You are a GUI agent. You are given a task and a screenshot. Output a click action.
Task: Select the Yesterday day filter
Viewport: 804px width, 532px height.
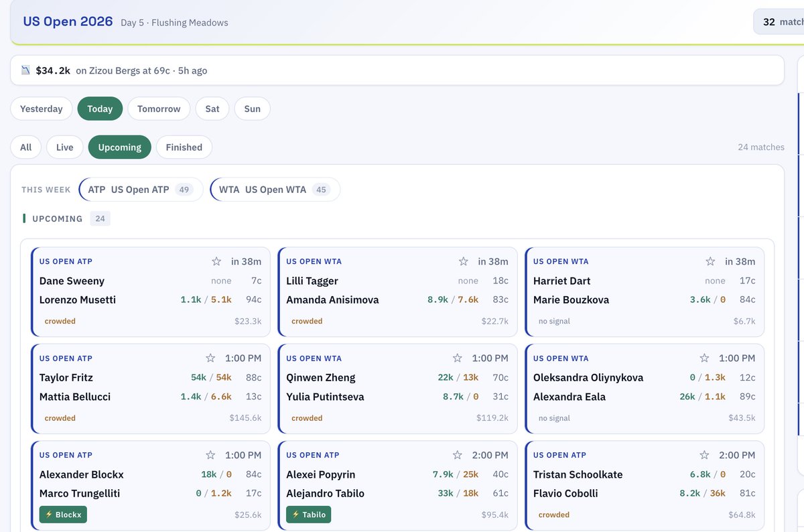click(x=42, y=109)
